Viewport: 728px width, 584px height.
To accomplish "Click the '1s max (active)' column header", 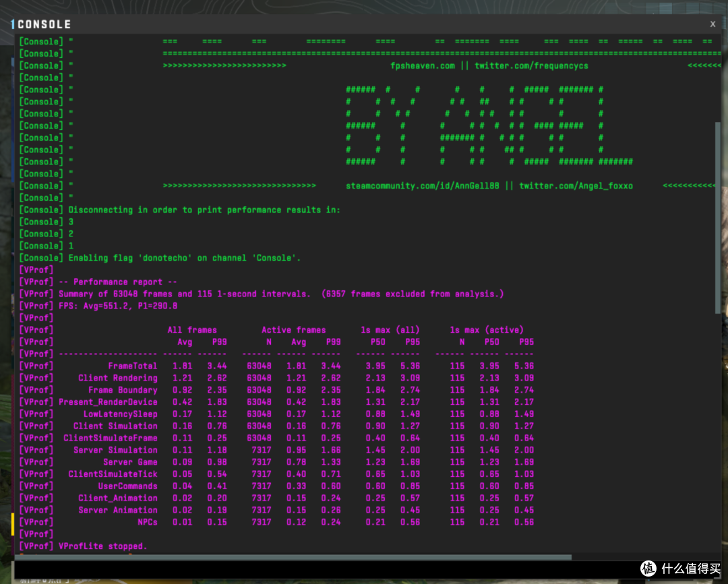I will [487, 330].
